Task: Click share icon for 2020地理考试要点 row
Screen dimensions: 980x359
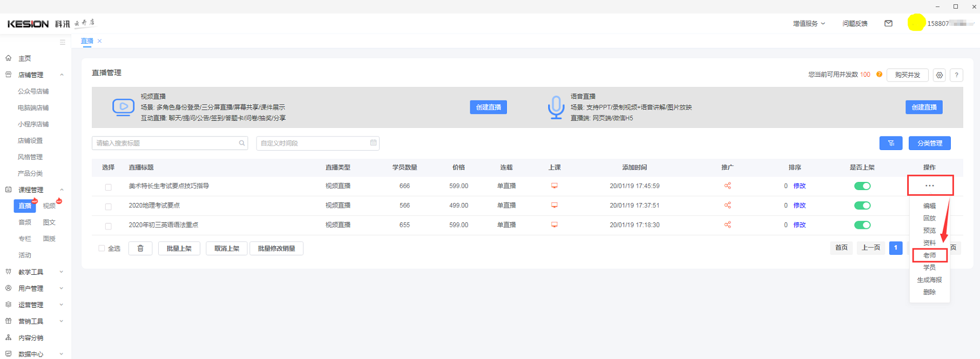Action: pos(727,205)
